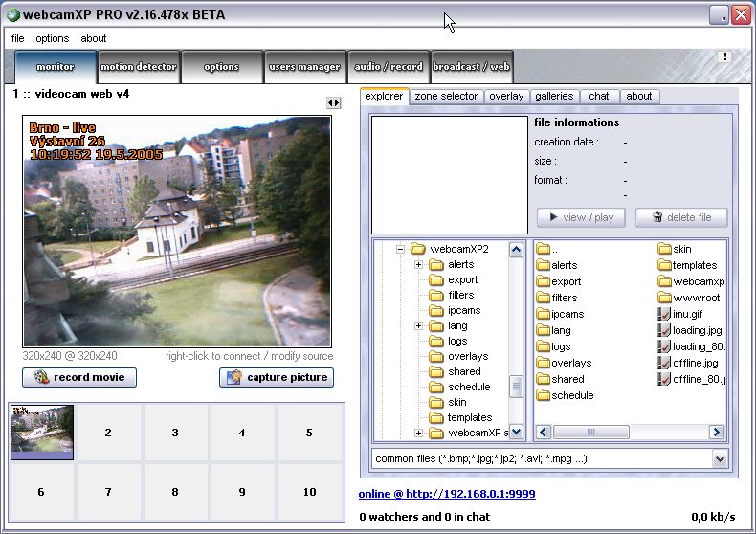Select the offline.jpg file
Viewport: 756px width, 534px height.
pyautogui.click(x=688, y=363)
